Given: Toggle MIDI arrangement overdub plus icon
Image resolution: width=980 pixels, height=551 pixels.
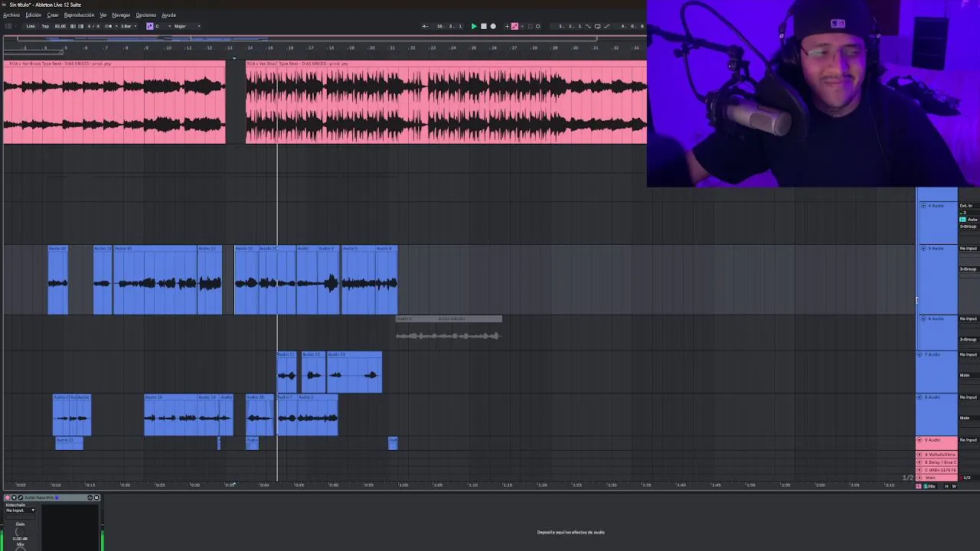Looking at the screenshot, I should coord(507,26).
